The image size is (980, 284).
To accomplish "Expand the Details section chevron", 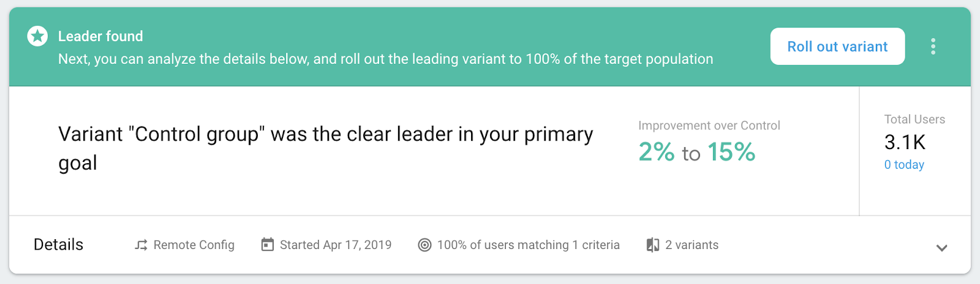I will (941, 248).
